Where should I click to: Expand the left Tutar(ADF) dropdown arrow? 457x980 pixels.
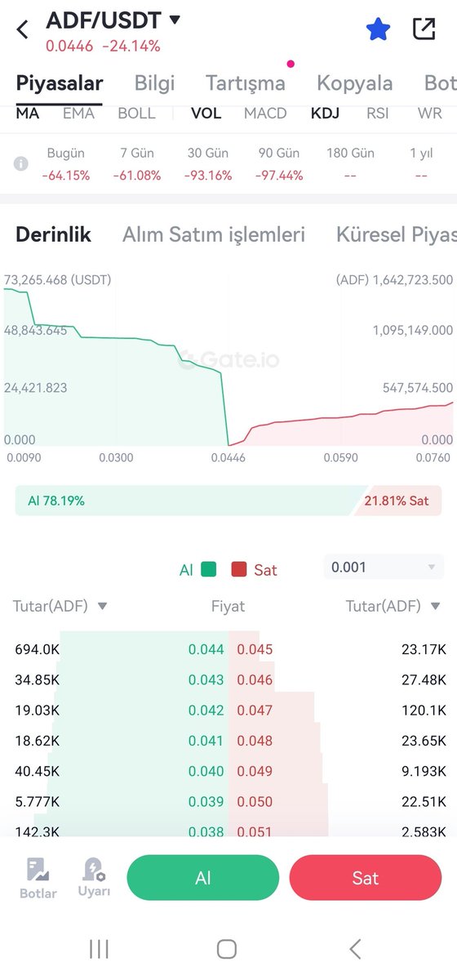[102, 606]
